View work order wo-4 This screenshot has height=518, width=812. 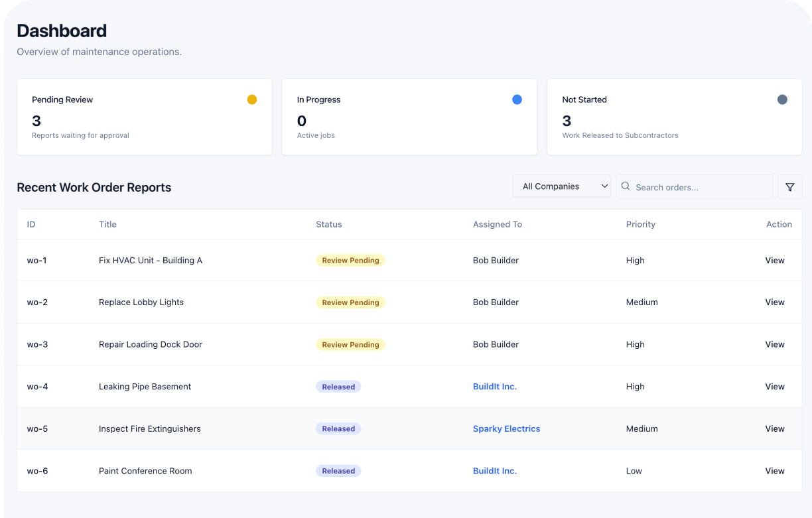click(775, 386)
